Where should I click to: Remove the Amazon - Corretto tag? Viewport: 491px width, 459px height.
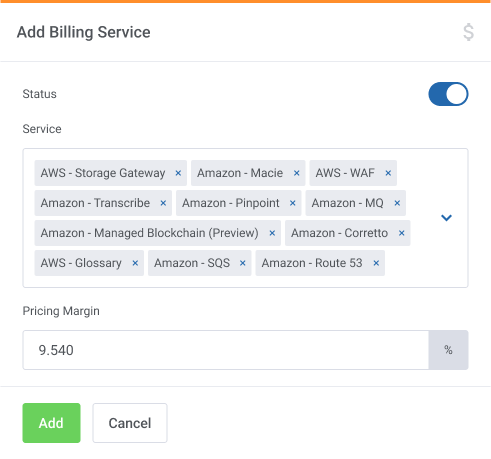(402, 233)
